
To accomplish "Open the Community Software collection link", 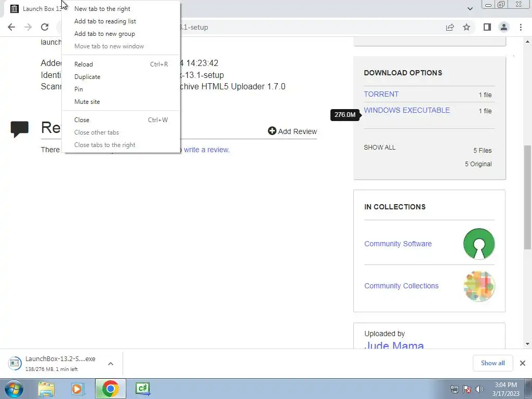I will (398, 244).
